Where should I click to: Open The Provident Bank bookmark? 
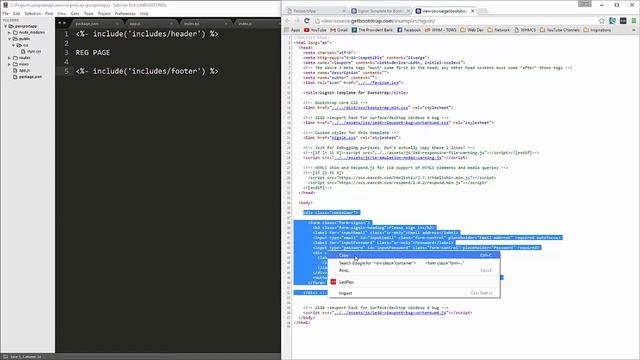click(372, 30)
